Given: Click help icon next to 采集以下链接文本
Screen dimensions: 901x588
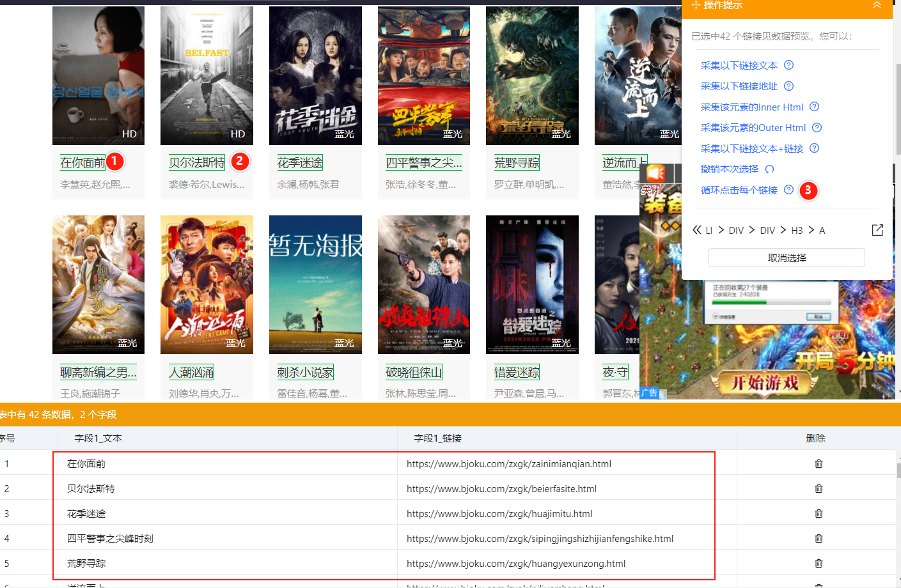Looking at the screenshot, I should (788, 65).
